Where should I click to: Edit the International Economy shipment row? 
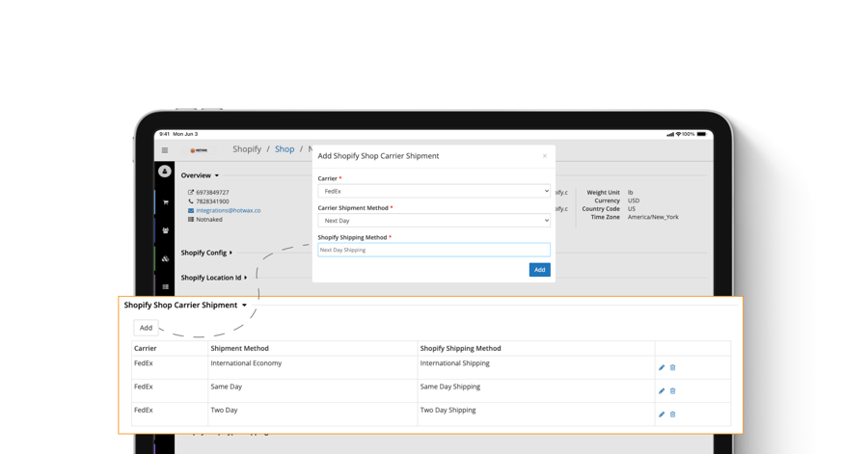pos(662,367)
